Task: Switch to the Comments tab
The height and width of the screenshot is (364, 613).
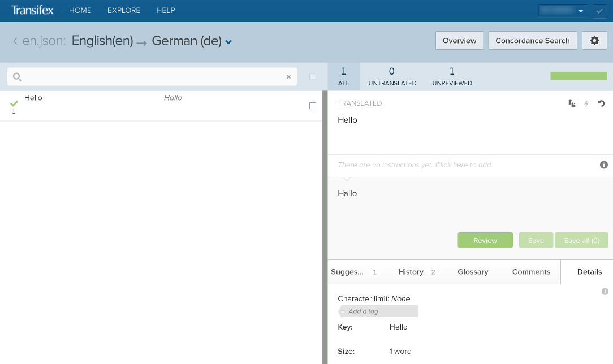Action: point(531,272)
